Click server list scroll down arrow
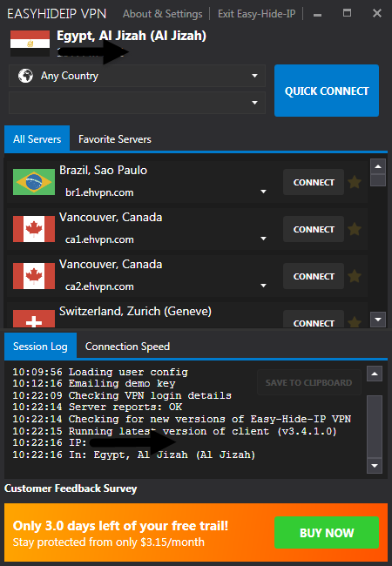392x566 pixels. point(378,320)
